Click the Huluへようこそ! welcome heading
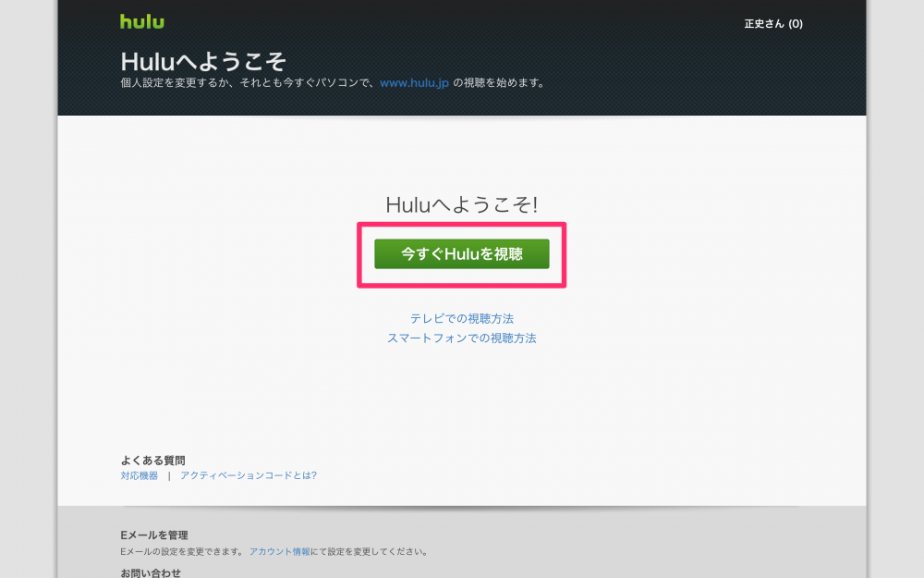924x578 pixels. (461, 204)
